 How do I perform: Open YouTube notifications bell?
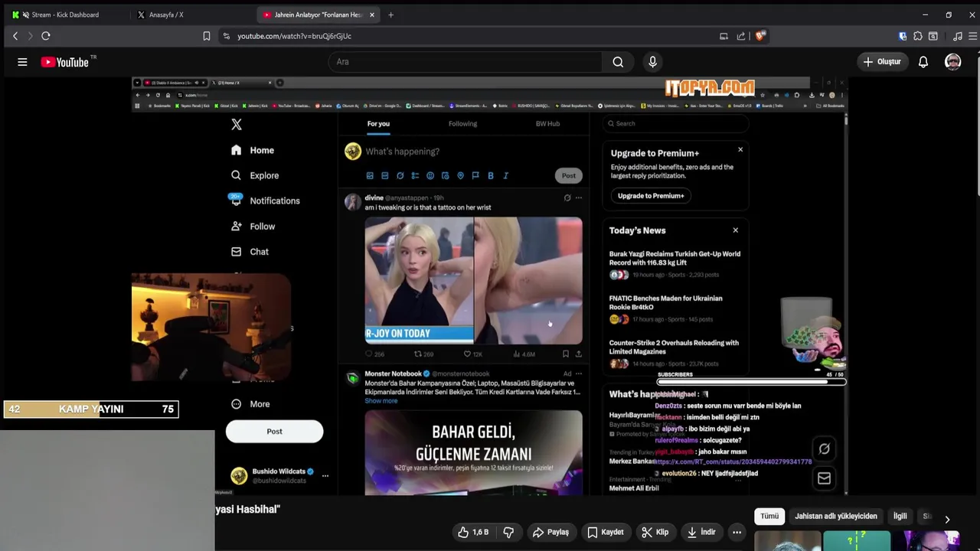pos(923,62)
